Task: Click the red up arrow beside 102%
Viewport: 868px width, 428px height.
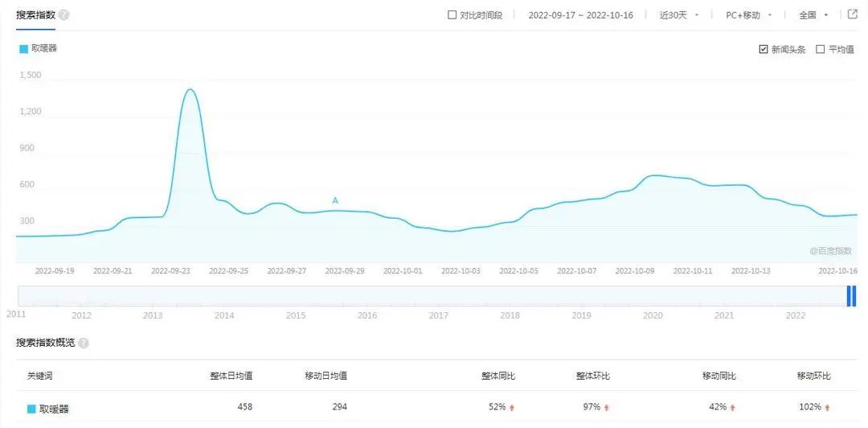Action: coord(826,408)
